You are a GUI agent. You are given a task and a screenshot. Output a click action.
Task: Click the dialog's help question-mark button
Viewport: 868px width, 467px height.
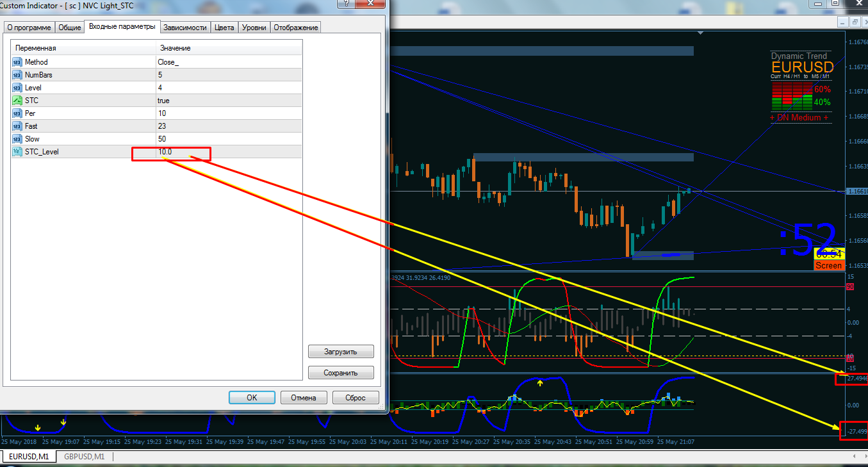click(347, 3)
